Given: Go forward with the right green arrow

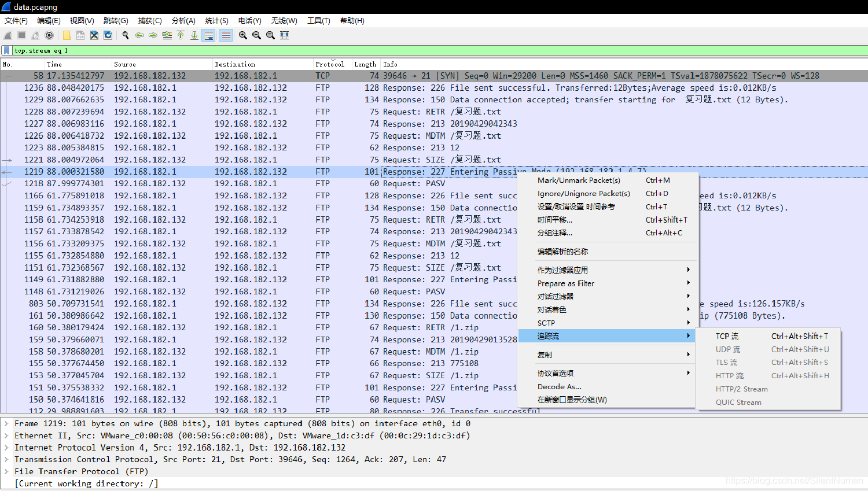Looking at the screenshot, I should click(153, 35).
